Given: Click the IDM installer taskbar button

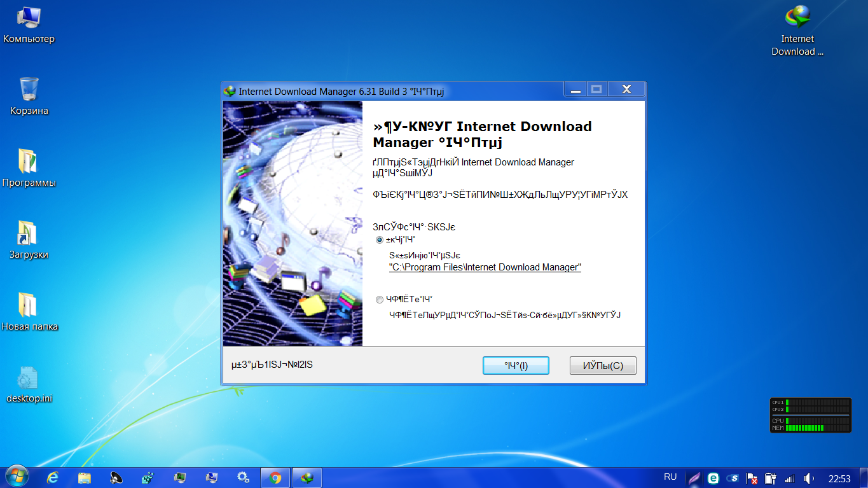Looking at the screenshot, I should [307, 478].
